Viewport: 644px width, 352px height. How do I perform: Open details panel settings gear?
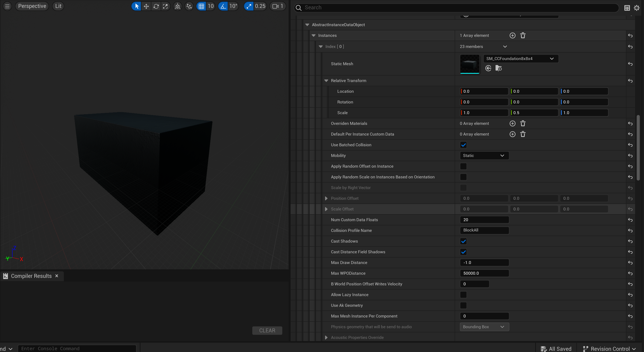636,8
